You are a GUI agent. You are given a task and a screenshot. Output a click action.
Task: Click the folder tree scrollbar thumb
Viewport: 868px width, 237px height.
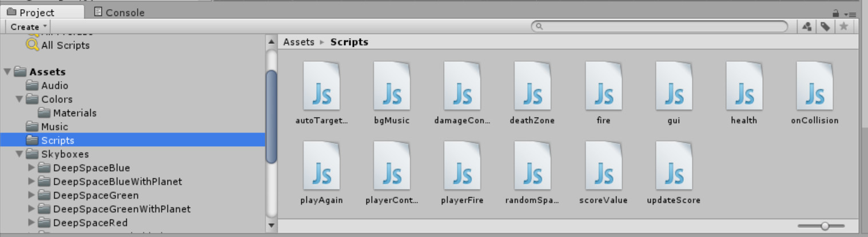click(x=272, y=117)
